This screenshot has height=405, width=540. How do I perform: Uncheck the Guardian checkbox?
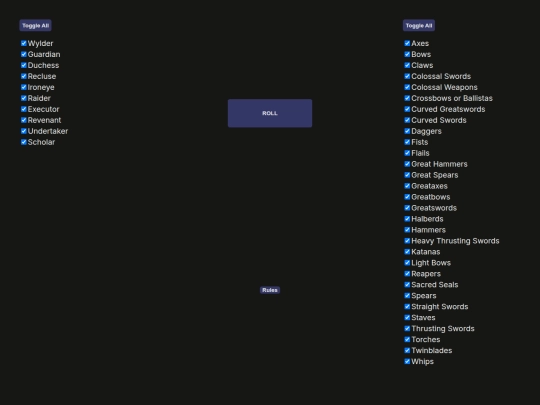click(x=24, y=54)
